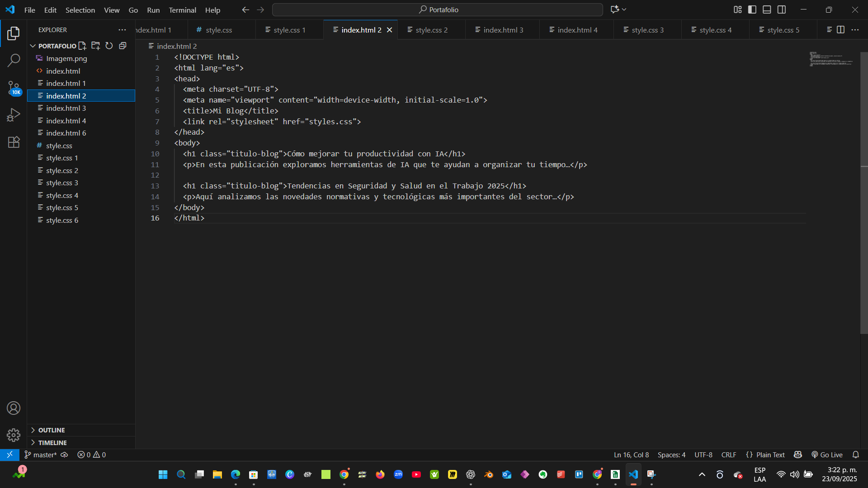868x488 pixels.
Task: Toggle the bottom Panel visibility
Action: [x=767, y=9]
